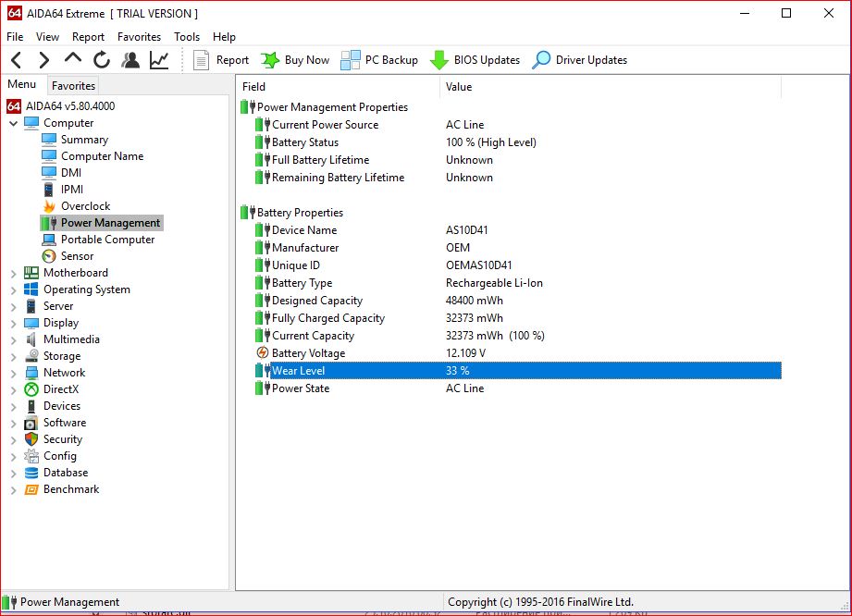Expand the Server tree node
Viewport: 852px width, 616px height.
click(14, 306)
